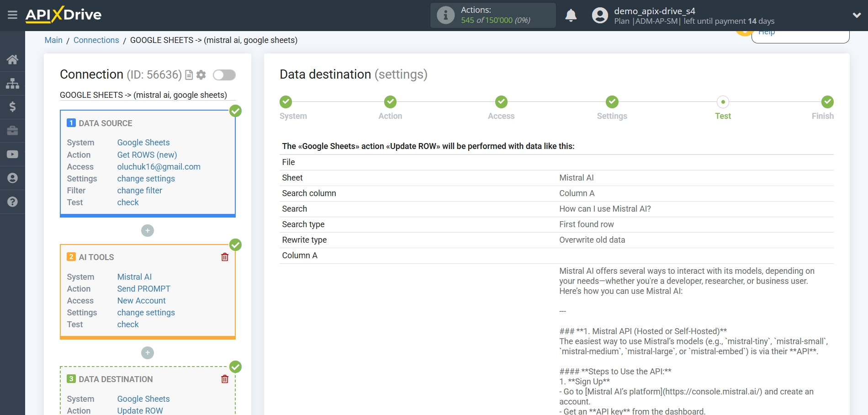868x415 pixels.
Task: Open Mistral AI system link in AI Tools
Action: pyautogui.click(x=134, y=277)
